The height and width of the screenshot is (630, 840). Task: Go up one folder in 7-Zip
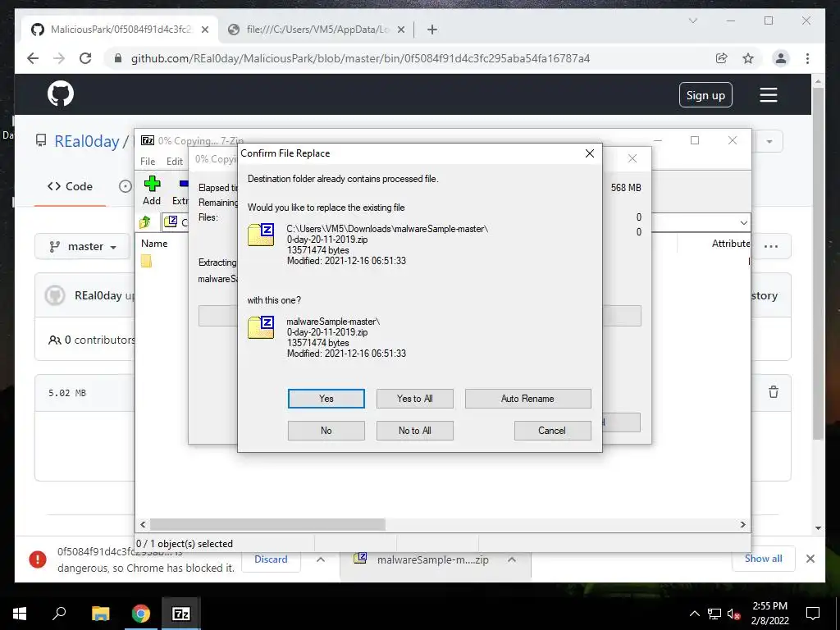pyautogui.click(x=145, y=221)
